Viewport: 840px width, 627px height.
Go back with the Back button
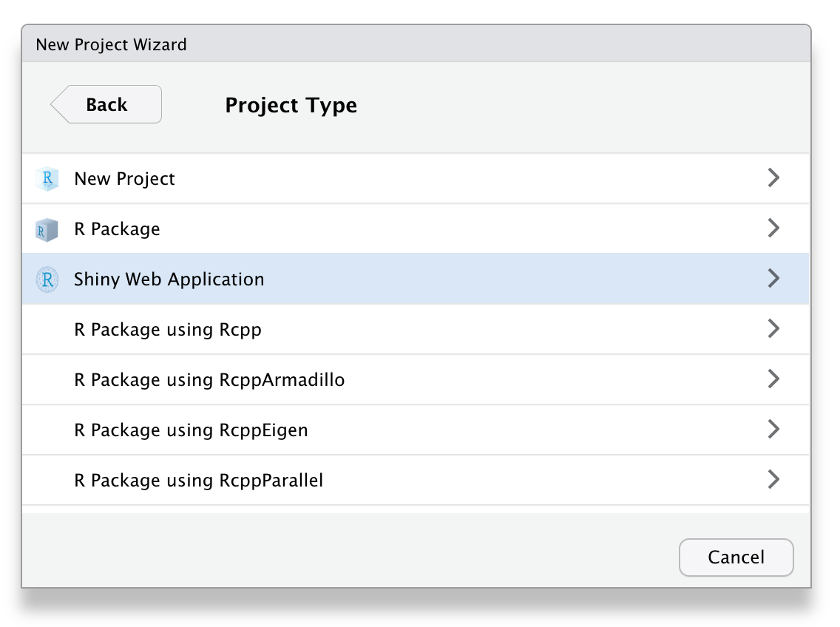(106, 104)
